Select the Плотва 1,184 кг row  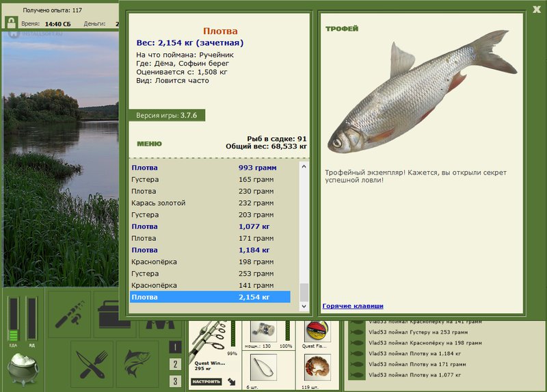(210, 250)
